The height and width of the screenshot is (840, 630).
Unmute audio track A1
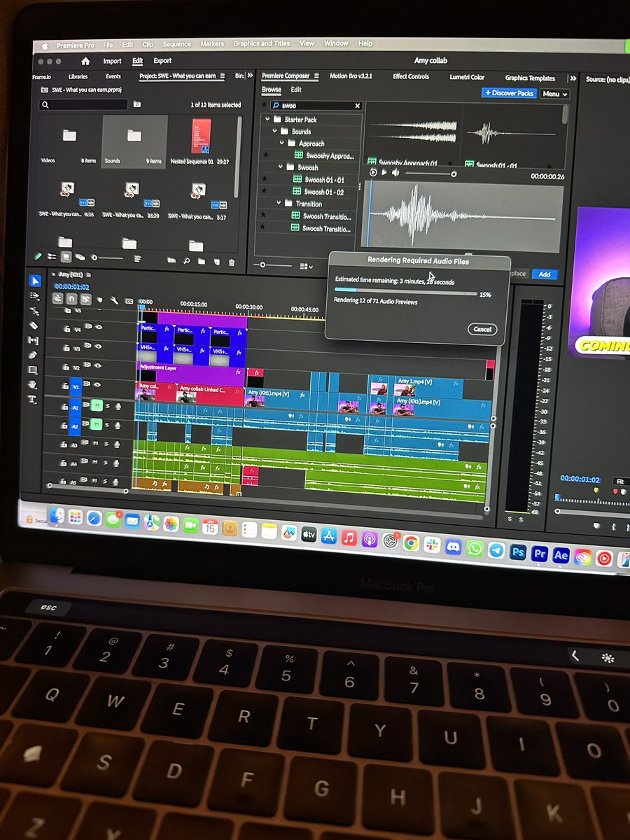(x=97, y=405)
